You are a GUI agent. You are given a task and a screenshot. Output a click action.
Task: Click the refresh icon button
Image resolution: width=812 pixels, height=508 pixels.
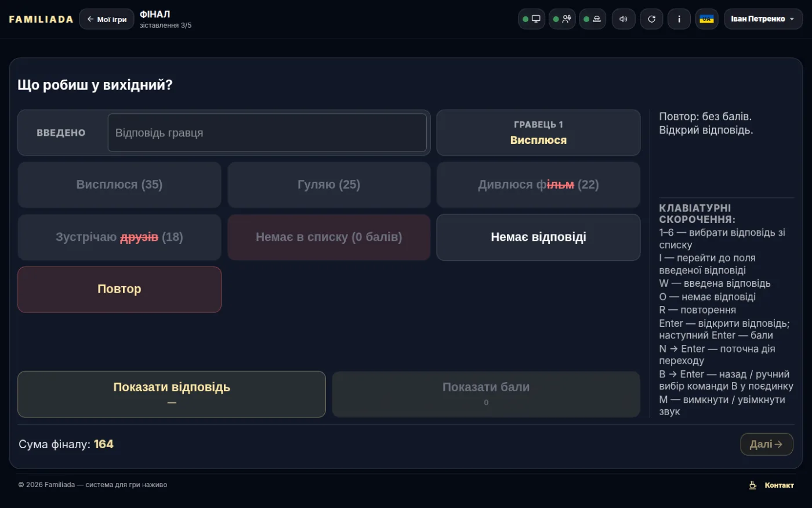651,19
